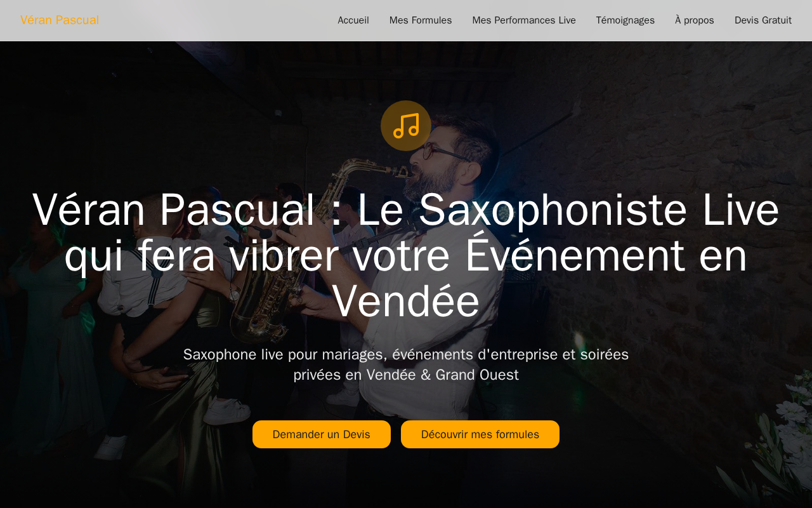
Task: Open the Mes Formules section
Action: pos(421,20)
